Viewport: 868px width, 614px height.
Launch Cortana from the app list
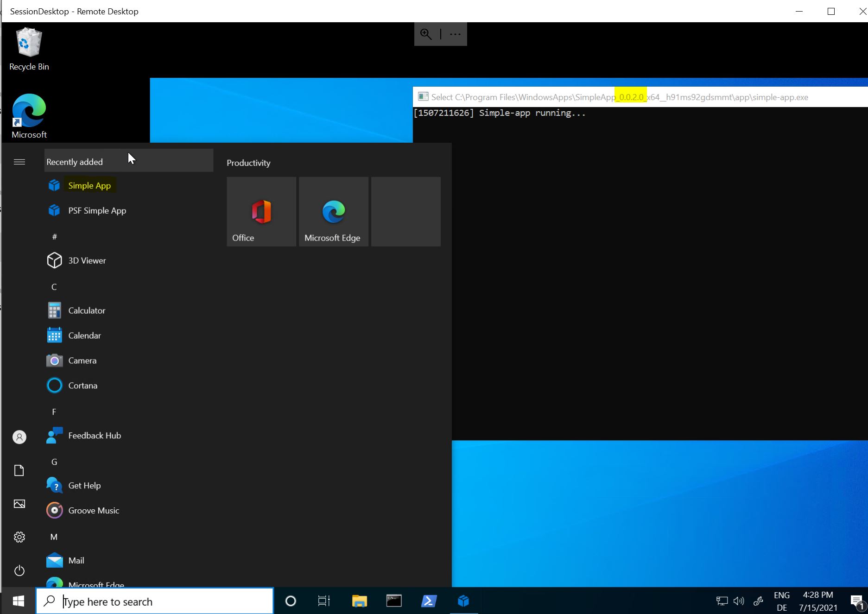(x=128, y=386)
